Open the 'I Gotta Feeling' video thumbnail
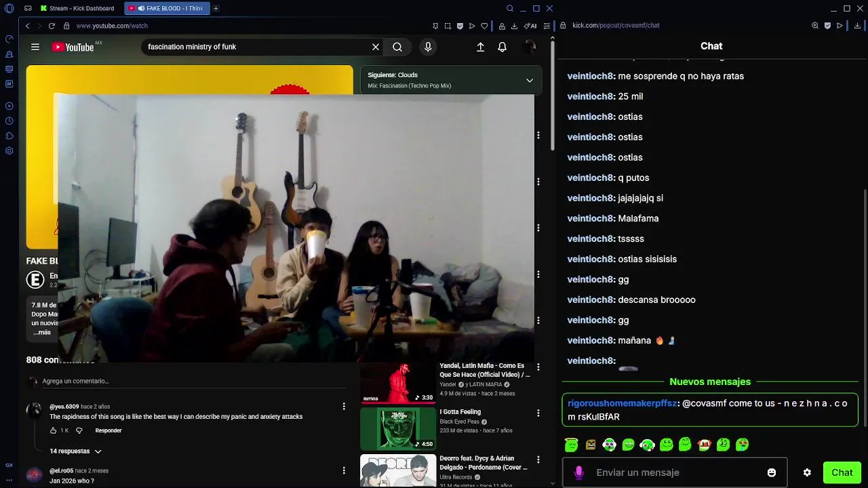 [x=398, y=428]
